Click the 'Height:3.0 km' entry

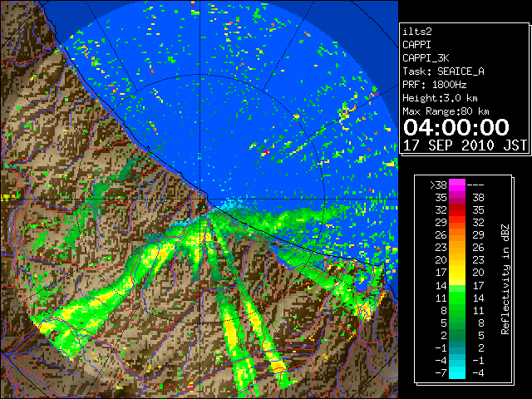[440, 98]
